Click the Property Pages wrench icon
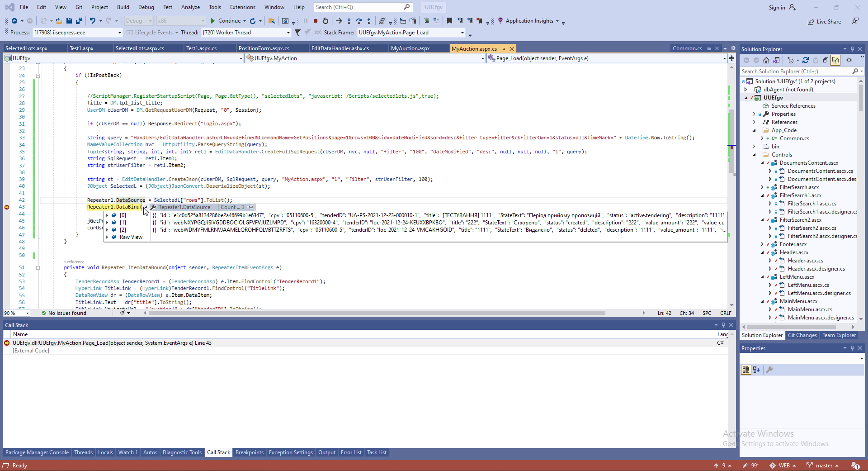This screenshot has width=868, height=471. 769,370
